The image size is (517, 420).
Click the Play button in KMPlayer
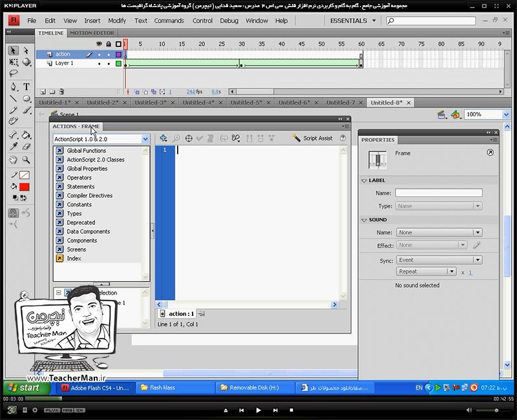click(258, 410)
